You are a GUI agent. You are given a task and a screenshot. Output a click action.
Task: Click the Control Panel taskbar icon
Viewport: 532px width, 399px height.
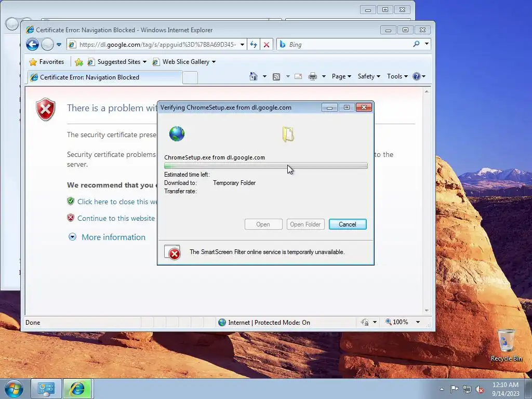[x=46, y=389]
